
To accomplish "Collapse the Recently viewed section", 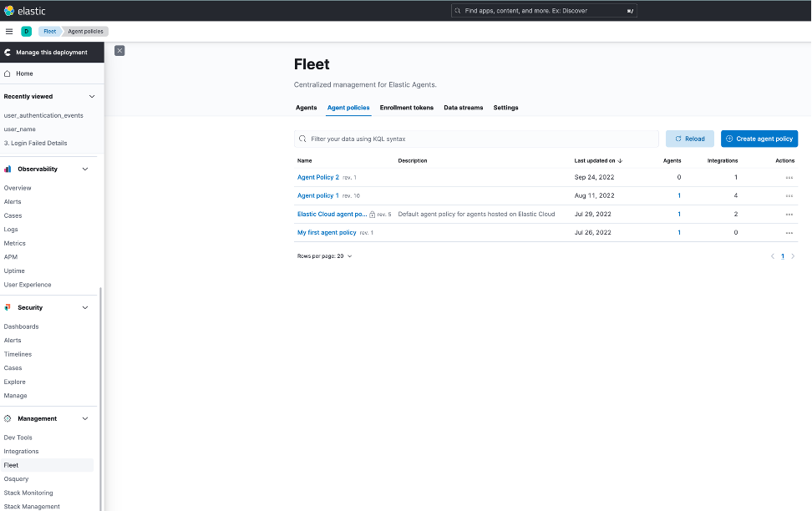I will pos(91,97).
